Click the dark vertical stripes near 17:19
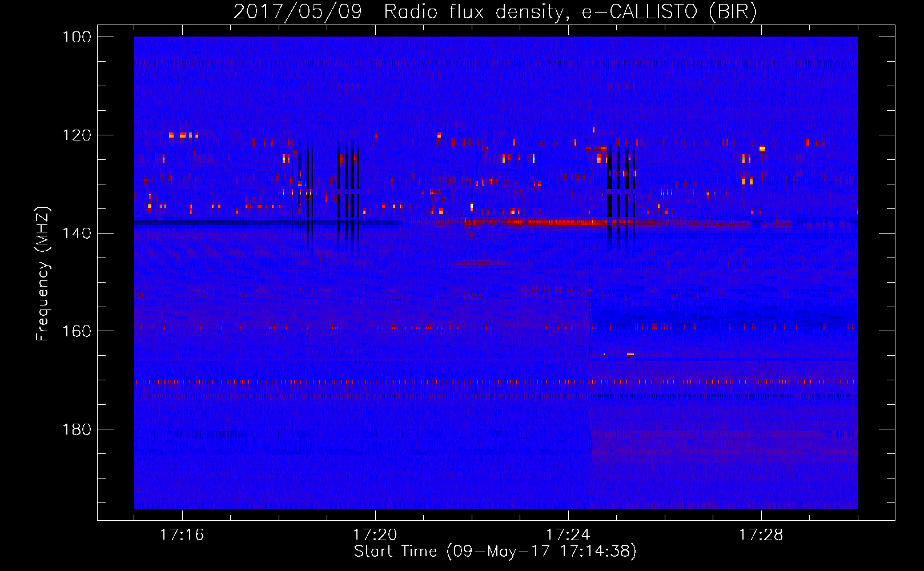Screen dimensions: 924x571 348,197
